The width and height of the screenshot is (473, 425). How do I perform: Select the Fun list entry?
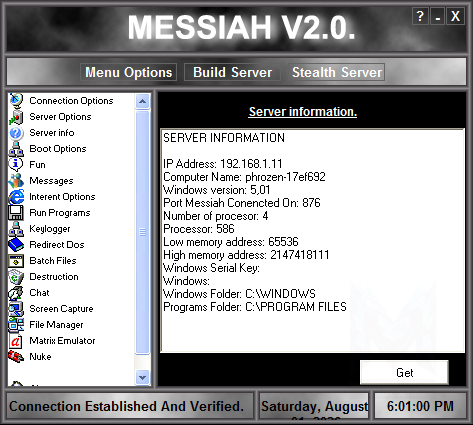[x=37, y=165]
